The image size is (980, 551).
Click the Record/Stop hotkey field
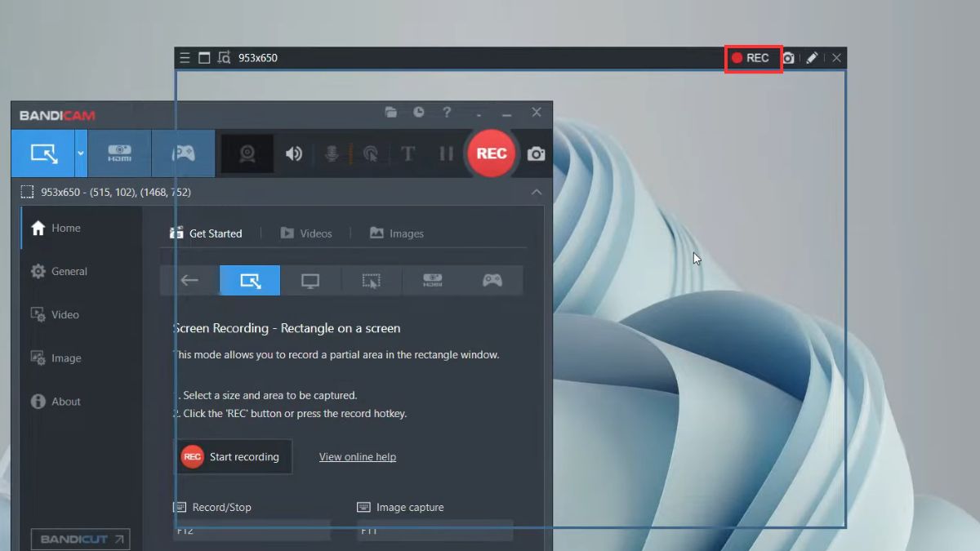click(x=252, y=530)
